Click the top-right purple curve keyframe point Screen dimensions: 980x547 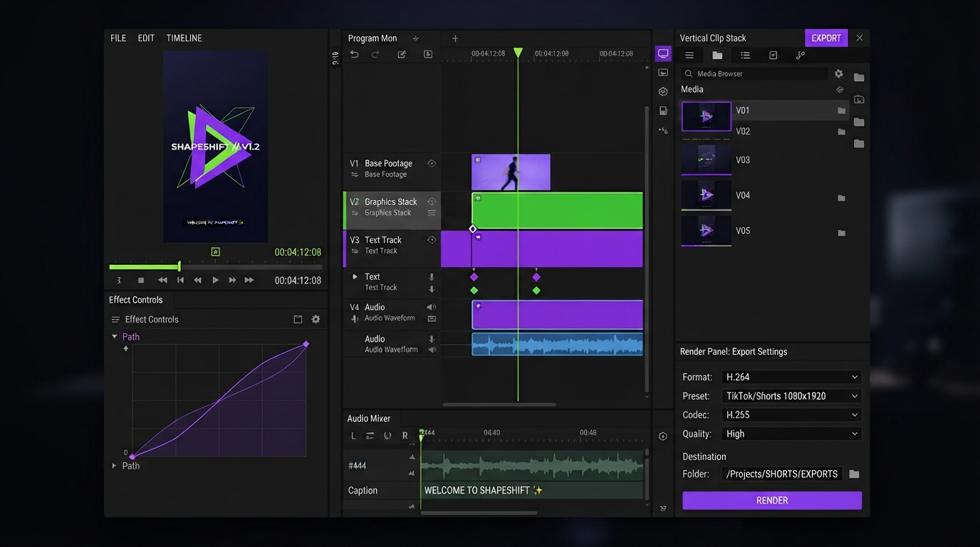point(306,344)
